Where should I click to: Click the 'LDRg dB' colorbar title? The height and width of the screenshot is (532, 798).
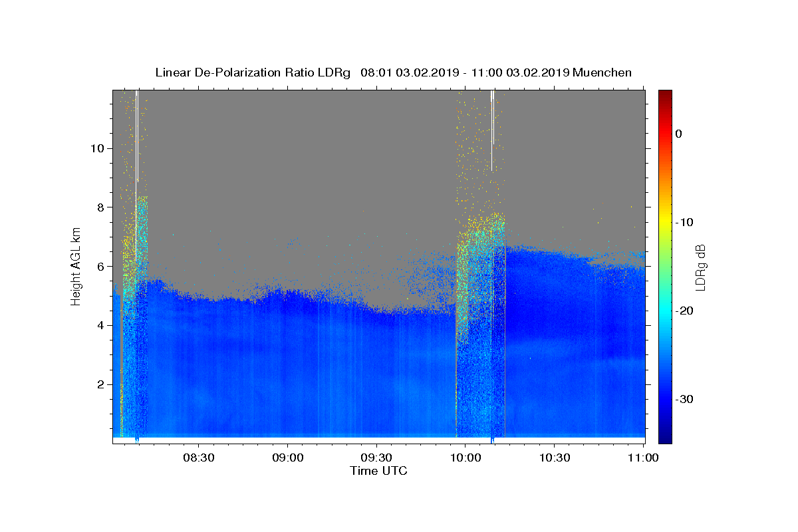tap(700, 267)
